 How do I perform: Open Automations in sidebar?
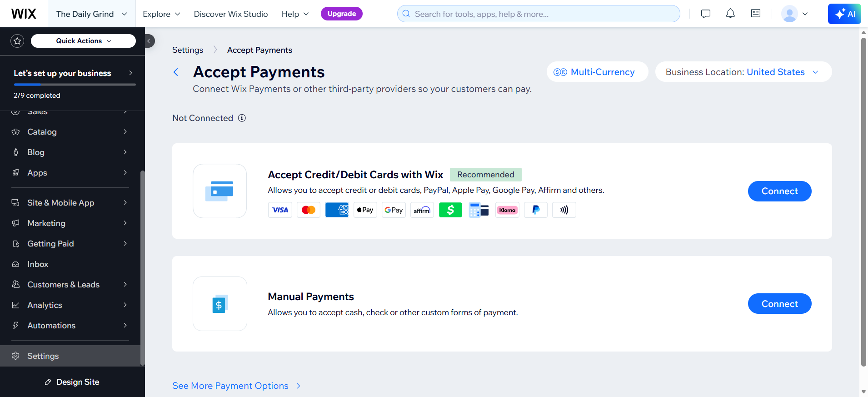[x=70, y=326]
